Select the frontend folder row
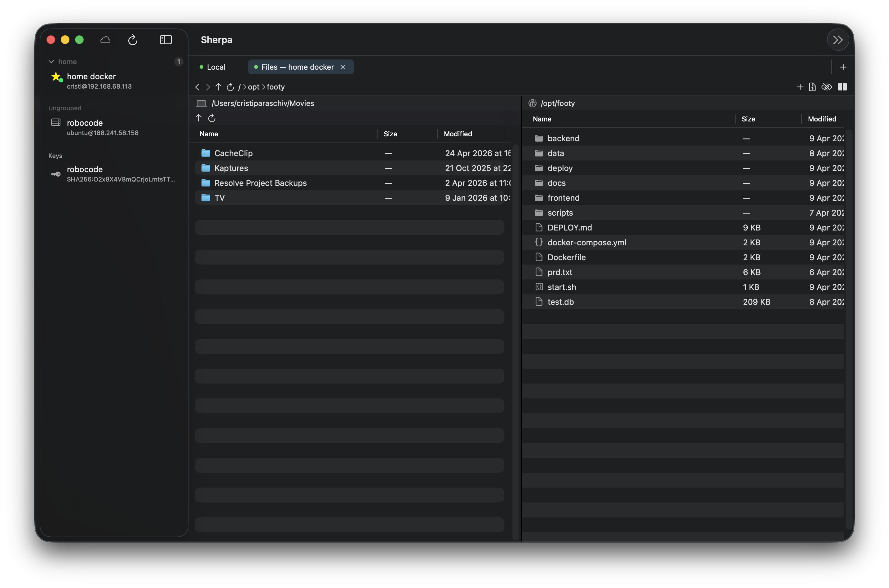Viewport: 889px width, 588px height. click(683, 198)
